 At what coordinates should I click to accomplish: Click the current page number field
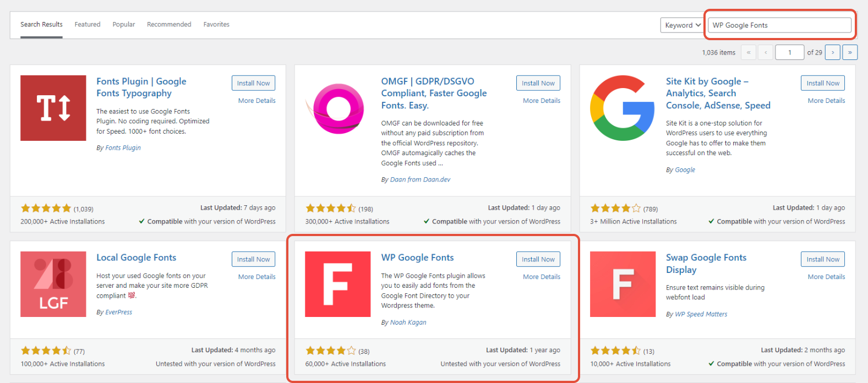click(x=790, y=52)
